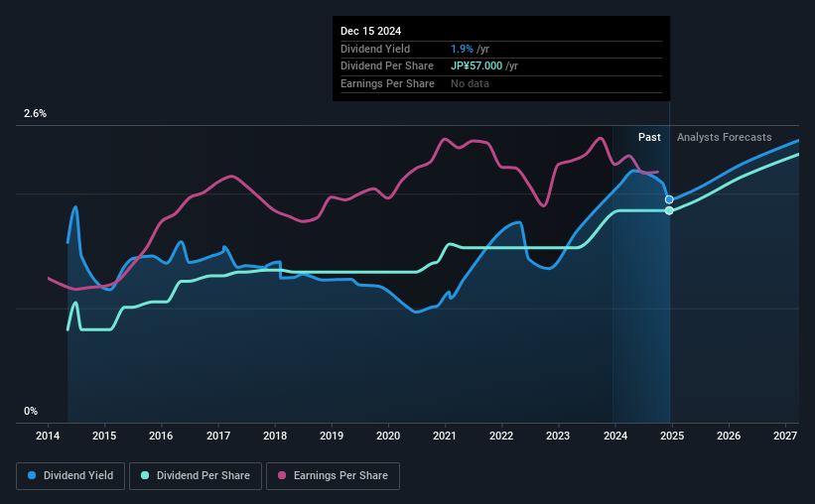Toggle the Earnings Per Share legend button

(333, 476)
